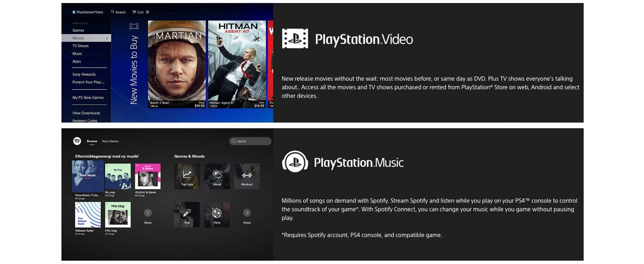Open TV Shows in store sidebar

(x=80, y=46)
